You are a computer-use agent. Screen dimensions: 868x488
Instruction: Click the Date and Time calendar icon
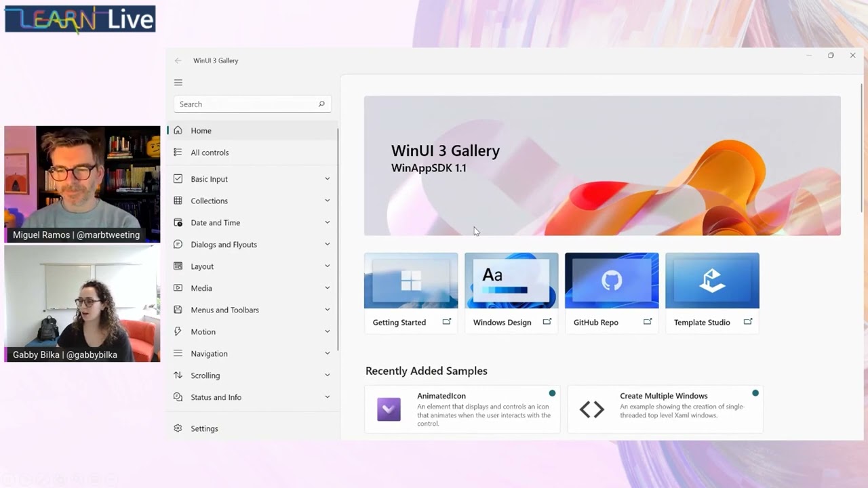(x=178, y=222)
